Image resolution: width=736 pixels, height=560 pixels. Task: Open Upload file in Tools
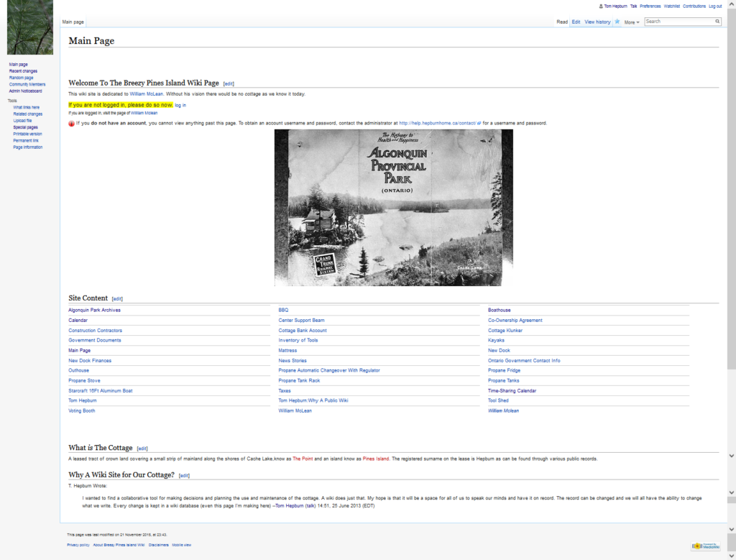[22, 121]
